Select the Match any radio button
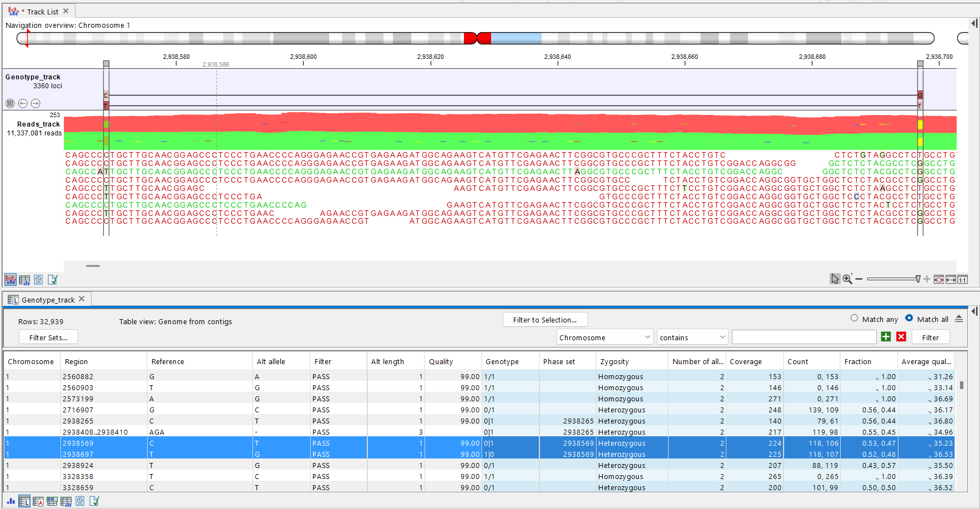 point(855,319)
